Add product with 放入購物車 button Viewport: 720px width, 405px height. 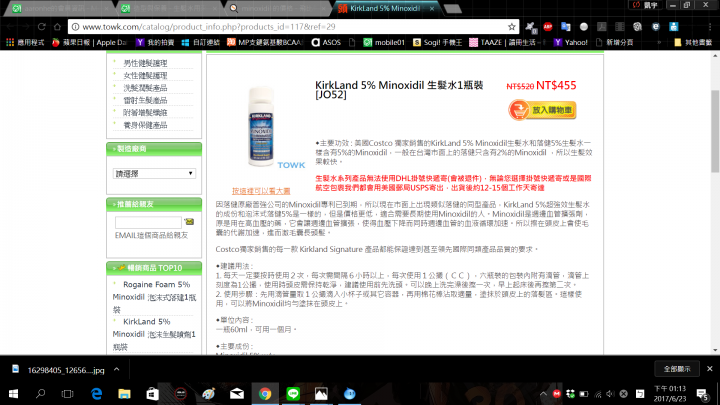(542, 110)
